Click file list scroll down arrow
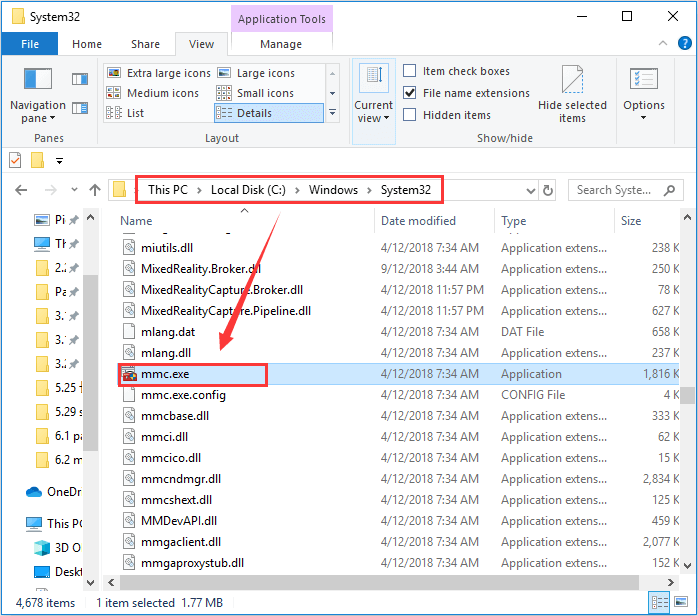698x616 pixels. coord(687,566)
